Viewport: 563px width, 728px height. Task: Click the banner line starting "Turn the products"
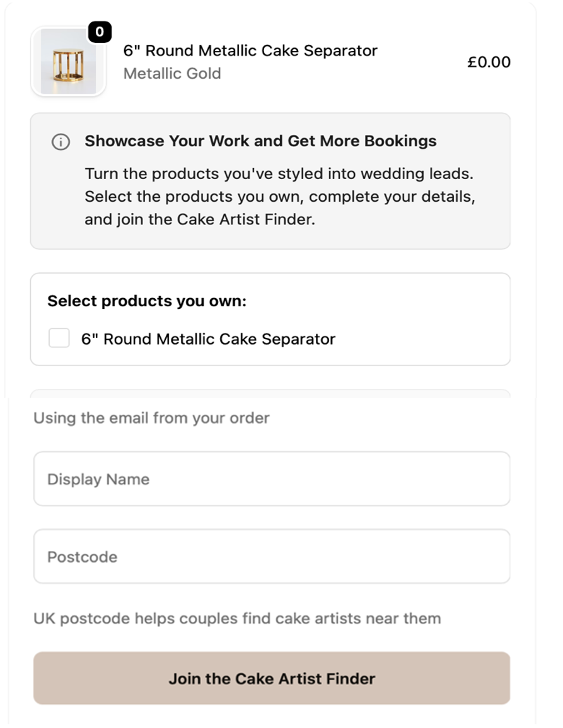(279, 173)
